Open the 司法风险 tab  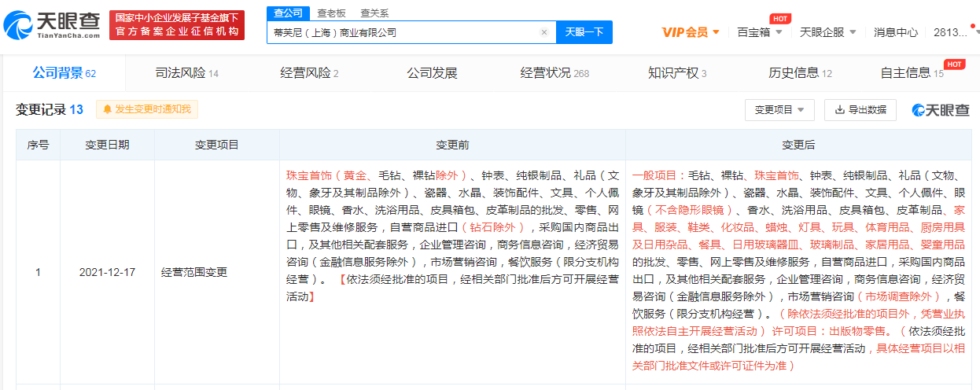pos(187,73)
